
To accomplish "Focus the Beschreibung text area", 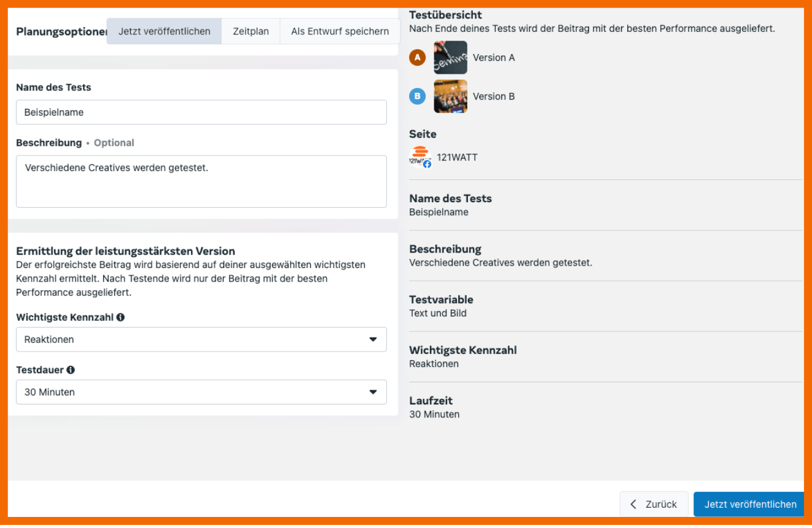I will 201,181.
